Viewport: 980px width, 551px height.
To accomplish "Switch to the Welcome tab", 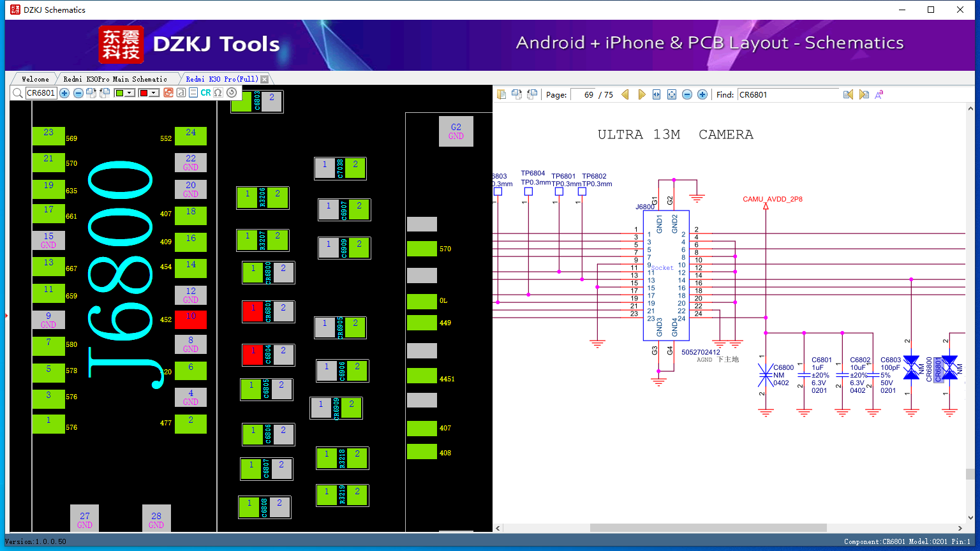I will 35,79.
